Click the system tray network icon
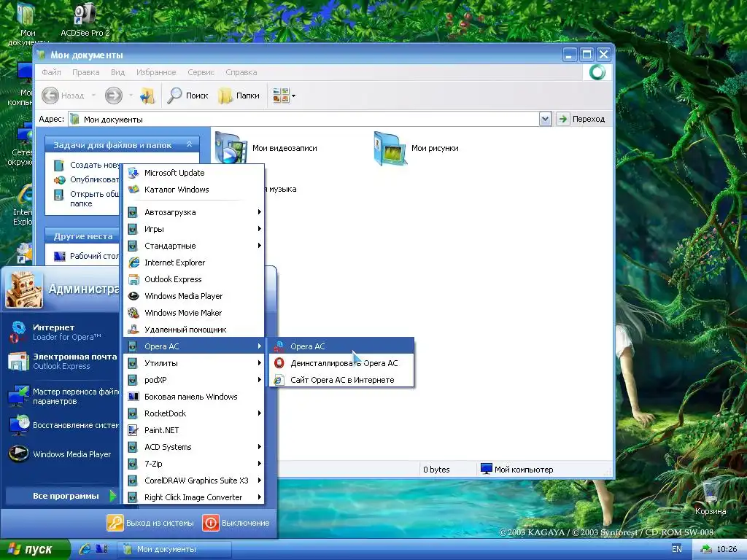The width and height of the screenshot is (747, 560). click(x=705, y=549)
